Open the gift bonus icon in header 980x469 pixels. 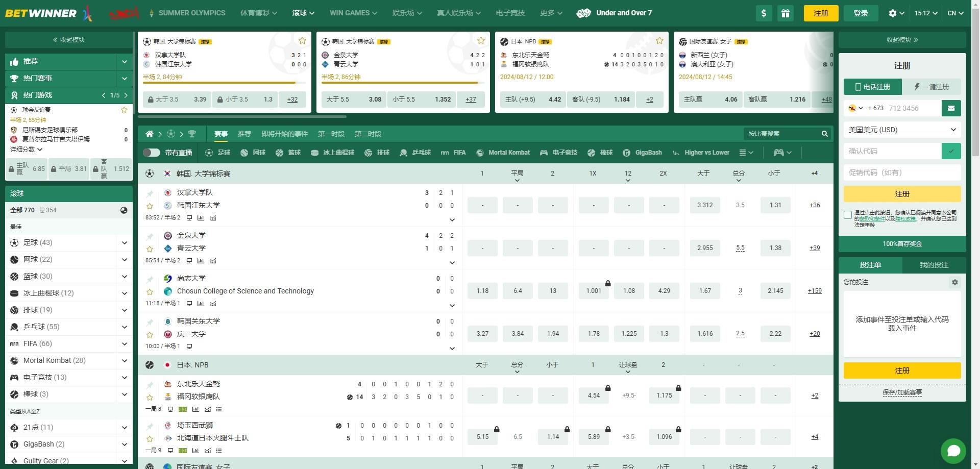click(786, 13)
